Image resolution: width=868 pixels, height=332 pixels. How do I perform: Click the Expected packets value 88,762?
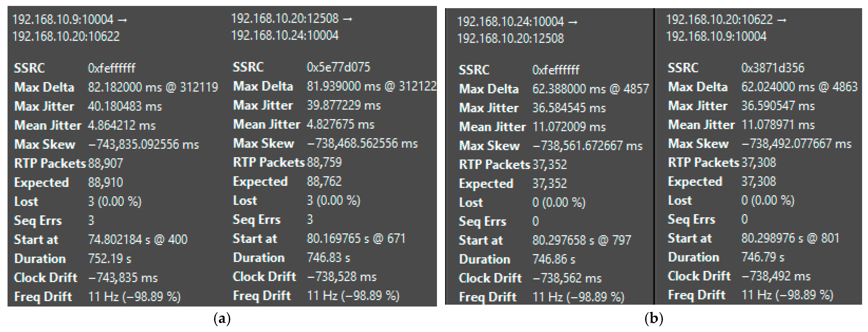click(x=324, y=182)
